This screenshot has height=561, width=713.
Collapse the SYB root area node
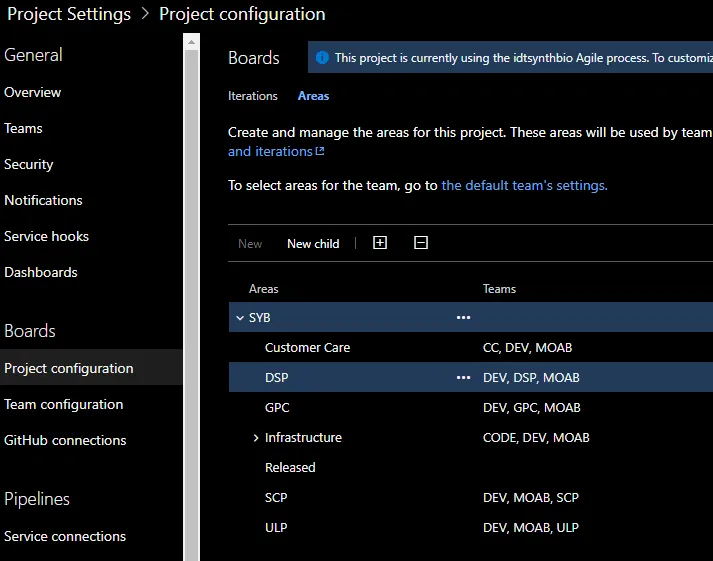[x=240, y=318]
